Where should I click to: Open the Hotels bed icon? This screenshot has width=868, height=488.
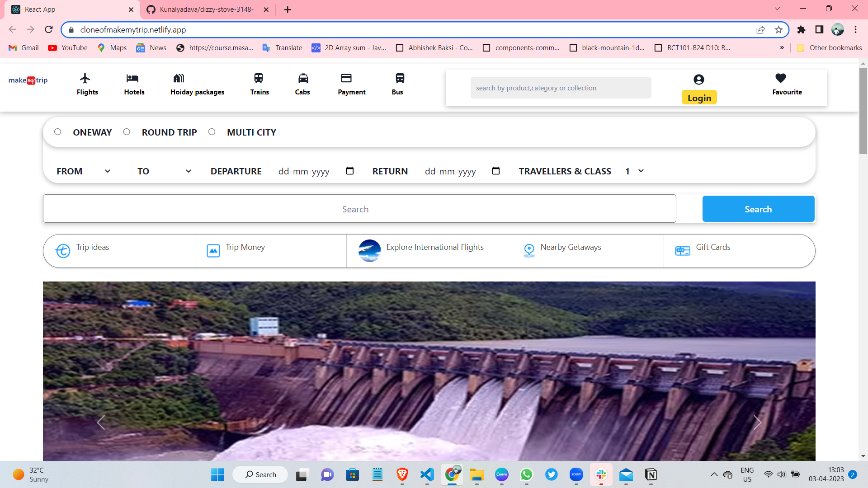[132, 79]
